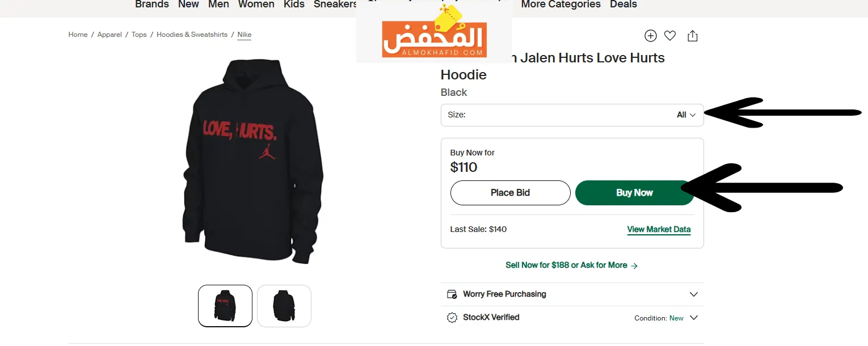Click the Worry Free Purchasing shield icon

point(452,294)
